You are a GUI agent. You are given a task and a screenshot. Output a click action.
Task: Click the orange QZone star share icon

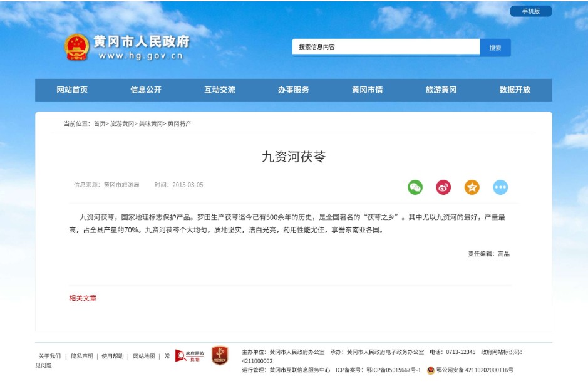tap(472, 187)
